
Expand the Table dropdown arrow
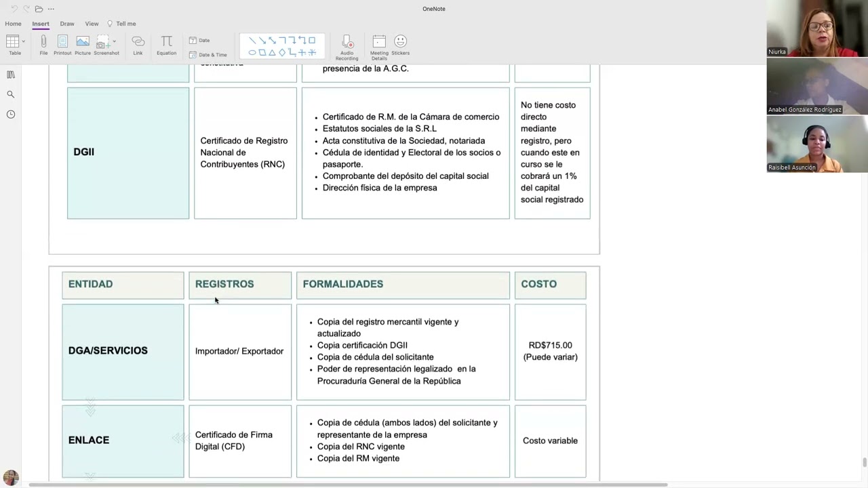point(24,42)
